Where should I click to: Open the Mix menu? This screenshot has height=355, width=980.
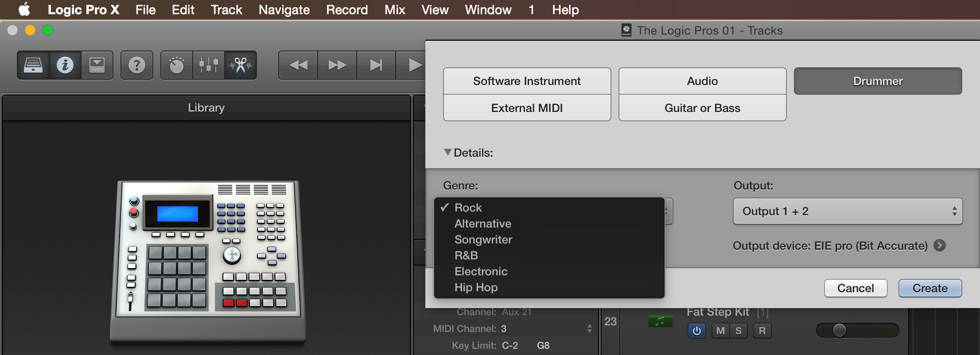394,10
